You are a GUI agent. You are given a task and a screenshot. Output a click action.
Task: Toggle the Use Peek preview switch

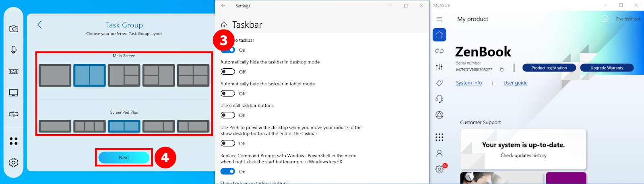pyautogui.click(x=228, y=143)
